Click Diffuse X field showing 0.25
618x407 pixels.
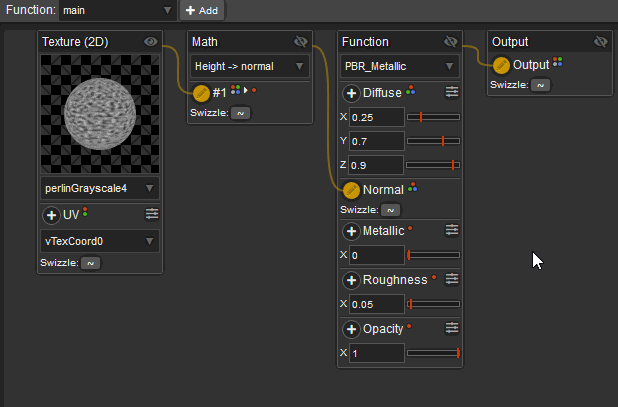tap(376, 117)
